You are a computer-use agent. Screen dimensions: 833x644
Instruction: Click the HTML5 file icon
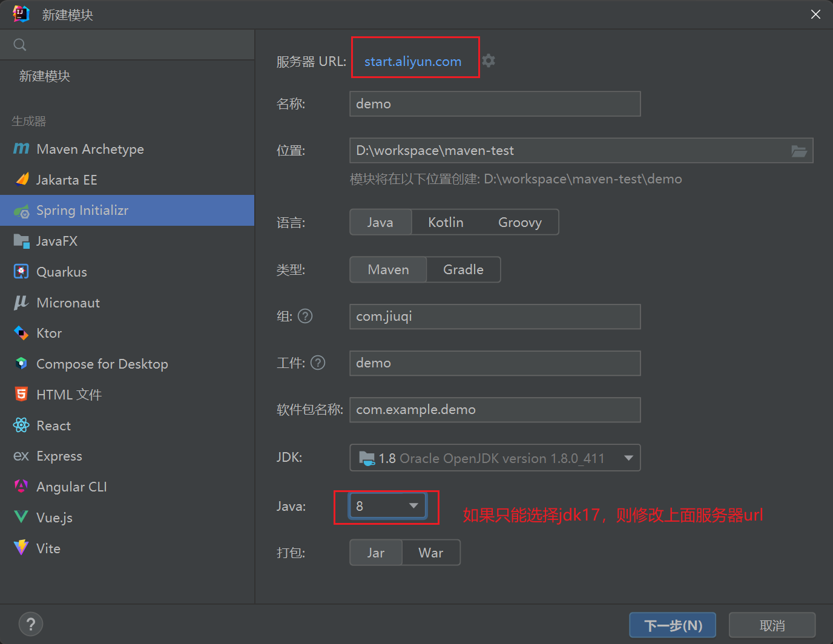coord(21,394)
